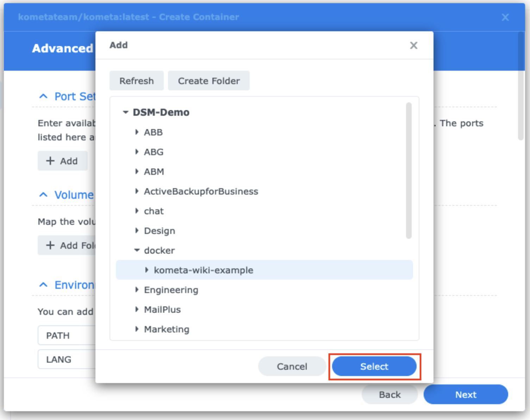Expand the ABG folder arrow

[137, 152]
